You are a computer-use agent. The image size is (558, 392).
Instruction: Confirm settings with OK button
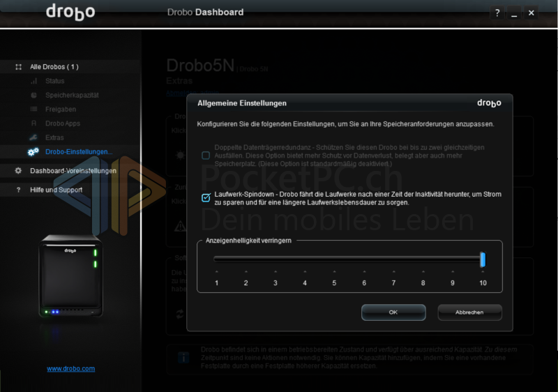pos(393,312)
